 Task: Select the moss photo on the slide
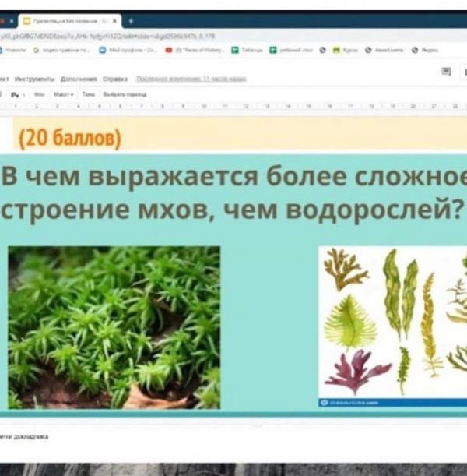114,327
